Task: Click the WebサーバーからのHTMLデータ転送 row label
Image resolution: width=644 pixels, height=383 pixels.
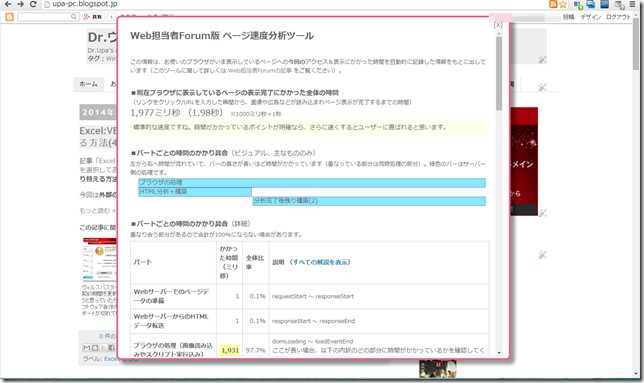Action: point(171,321)
